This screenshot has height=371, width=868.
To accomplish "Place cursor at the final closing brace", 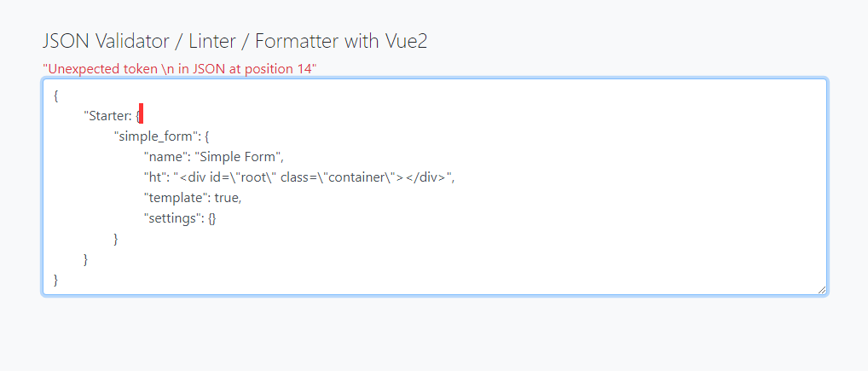I will tap(56, 280).
